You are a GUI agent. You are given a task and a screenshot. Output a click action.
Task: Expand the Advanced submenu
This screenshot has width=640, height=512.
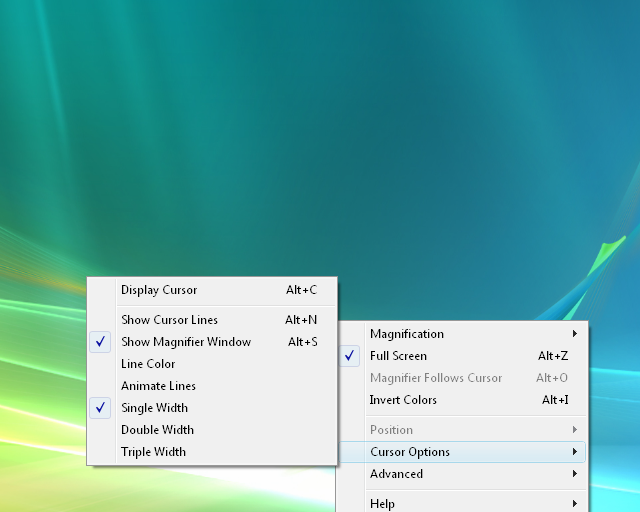[x=397, y=474]
